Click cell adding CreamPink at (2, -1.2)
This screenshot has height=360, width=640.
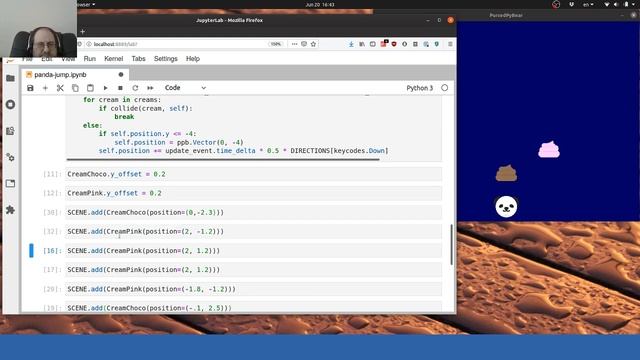tap(253, 231)
